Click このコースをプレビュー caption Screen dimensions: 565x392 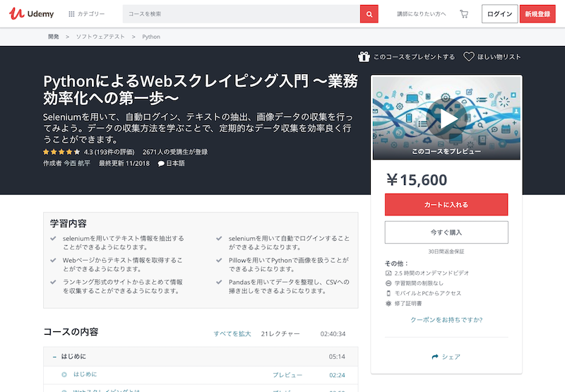[446, 151]
